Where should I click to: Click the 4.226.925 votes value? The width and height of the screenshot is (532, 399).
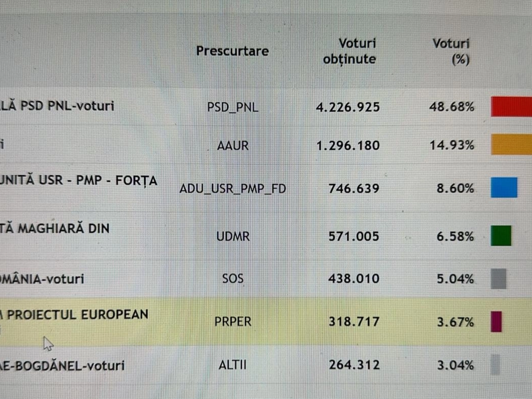click(348, 107)
